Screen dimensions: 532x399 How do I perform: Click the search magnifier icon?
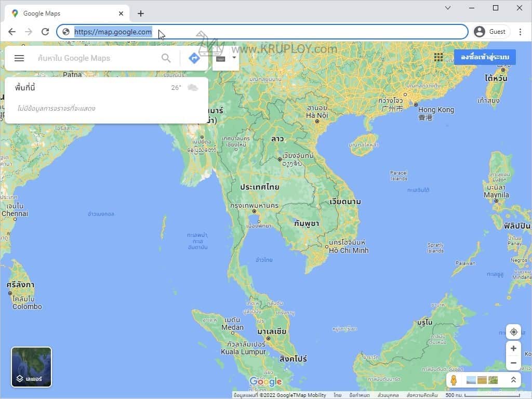[x=166, y=58]
